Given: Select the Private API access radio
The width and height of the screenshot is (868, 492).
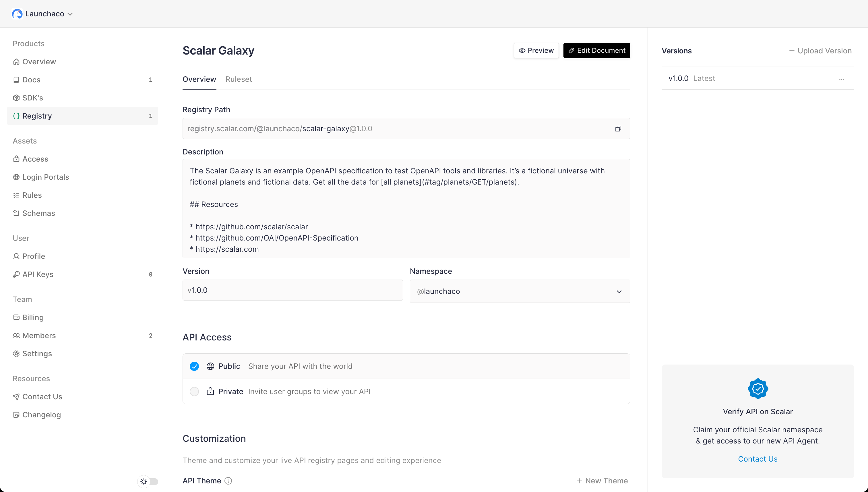Looking at the screenshot, I should (x=194, y=391).
